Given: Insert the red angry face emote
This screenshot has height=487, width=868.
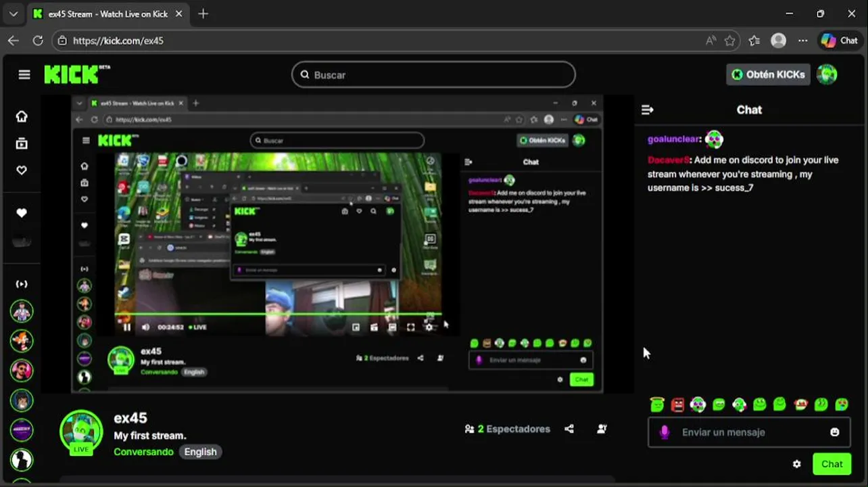Looking at the screenshot, I should coord(678,404).
